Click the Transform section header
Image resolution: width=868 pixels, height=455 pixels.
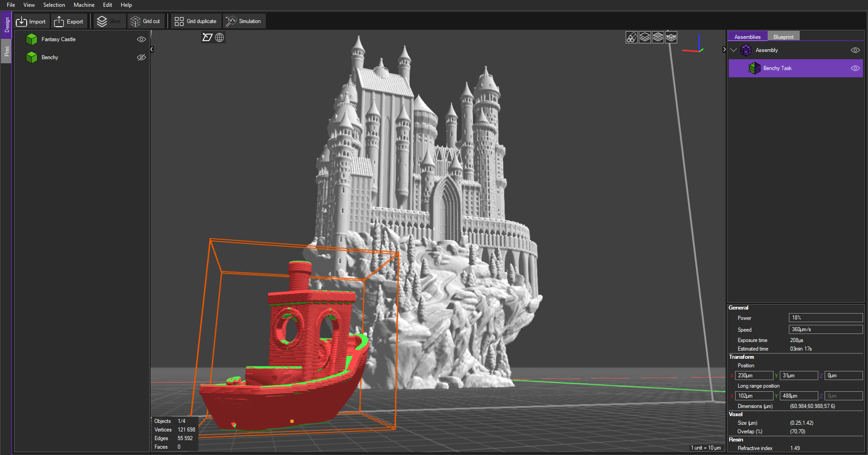click(x=741, y=357)
